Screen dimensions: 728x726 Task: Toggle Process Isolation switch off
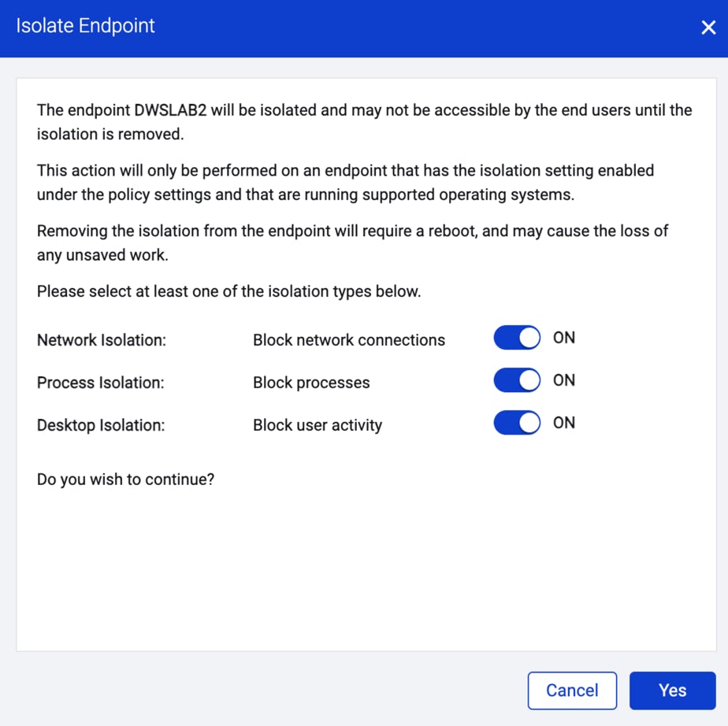pyautogui.click(x=517, y=380)
